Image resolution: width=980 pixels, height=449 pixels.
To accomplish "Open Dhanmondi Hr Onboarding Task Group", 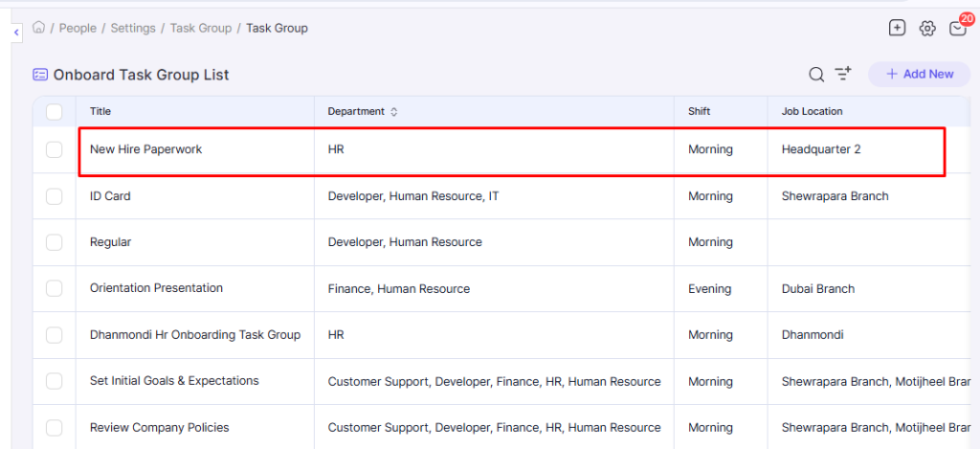I will pyautogui.click(x=195, y=334).
